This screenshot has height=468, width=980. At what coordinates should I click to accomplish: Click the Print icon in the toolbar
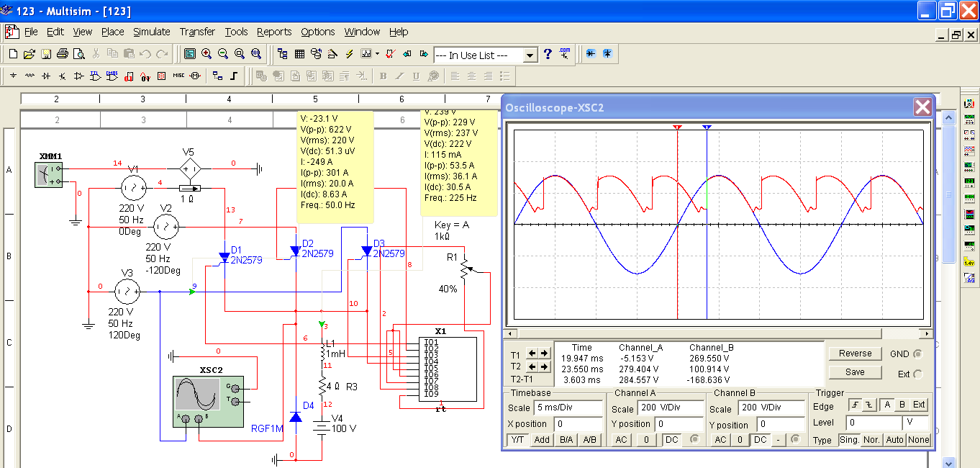(x=62, y=54)
